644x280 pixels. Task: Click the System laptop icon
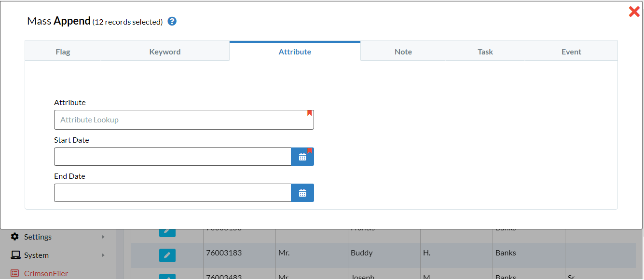point(15,255)
